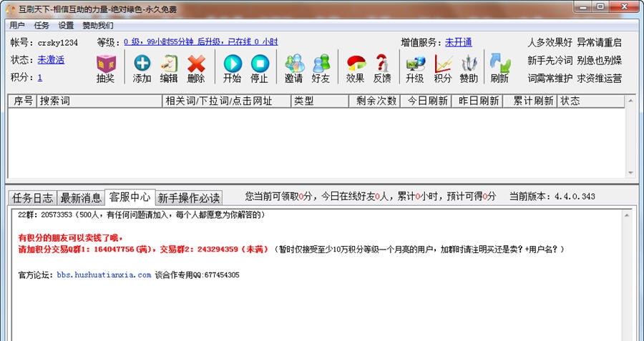
Task: Click the level upgrade status link
Action: tap(201, 42)
